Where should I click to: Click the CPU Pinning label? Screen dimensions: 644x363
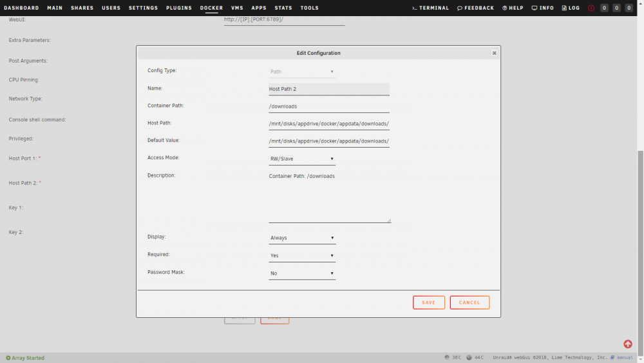pyautogui.click(x=24, y=80)
